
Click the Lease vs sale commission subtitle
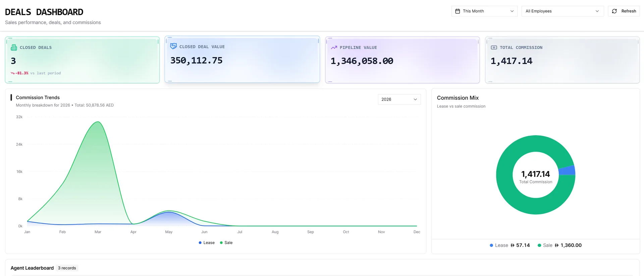point(461,106)
